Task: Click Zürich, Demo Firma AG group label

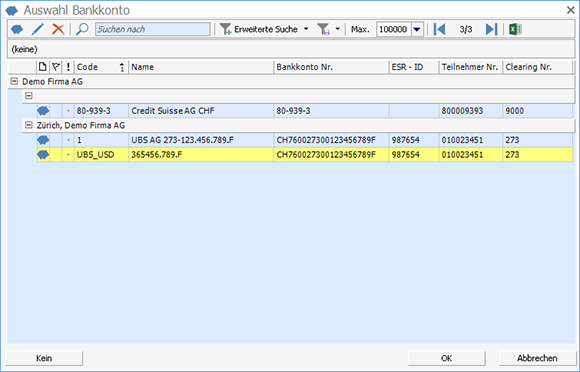Action: (x=81, y=125)
